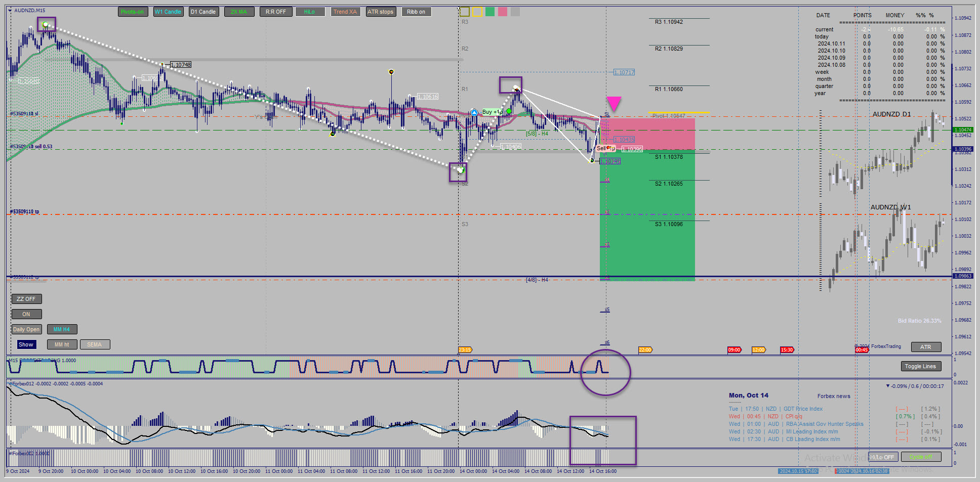Click the 22:00 orange session marker

click(x=645, y=349)
